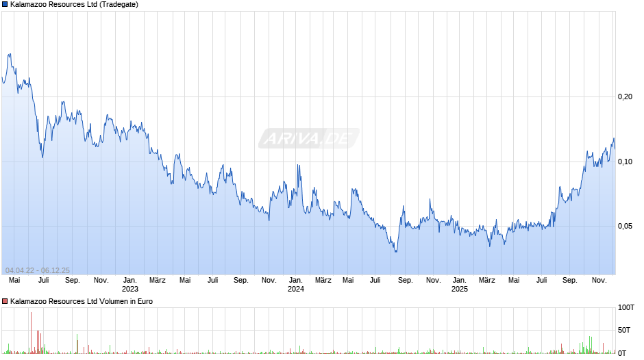The width and height of the screenshot is (644, 360).
Task: Click the last 'Nov.' axis label near chart end
Action: (x=599, y=281)
